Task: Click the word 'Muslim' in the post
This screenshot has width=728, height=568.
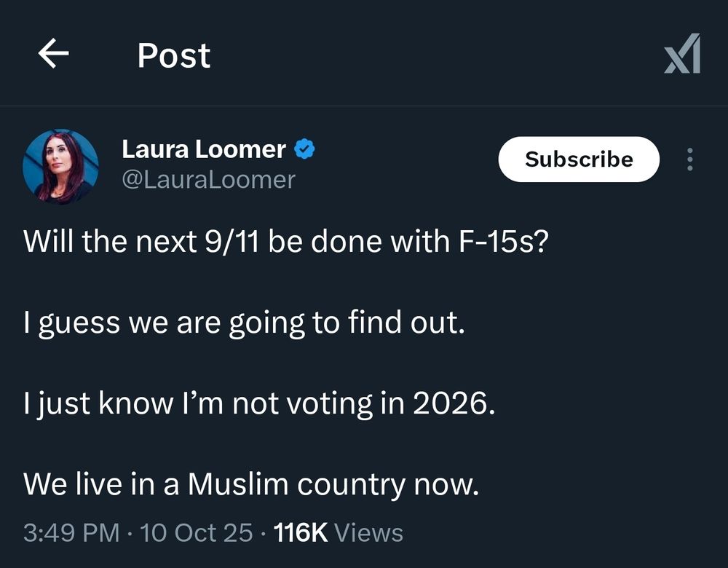Action: tap(238, 484)
